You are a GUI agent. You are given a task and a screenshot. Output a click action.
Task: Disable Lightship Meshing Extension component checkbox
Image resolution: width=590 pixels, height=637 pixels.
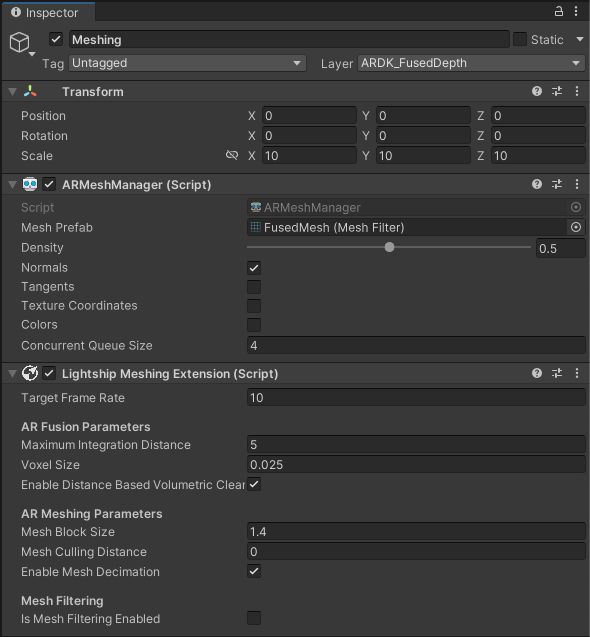coord(49,373)
